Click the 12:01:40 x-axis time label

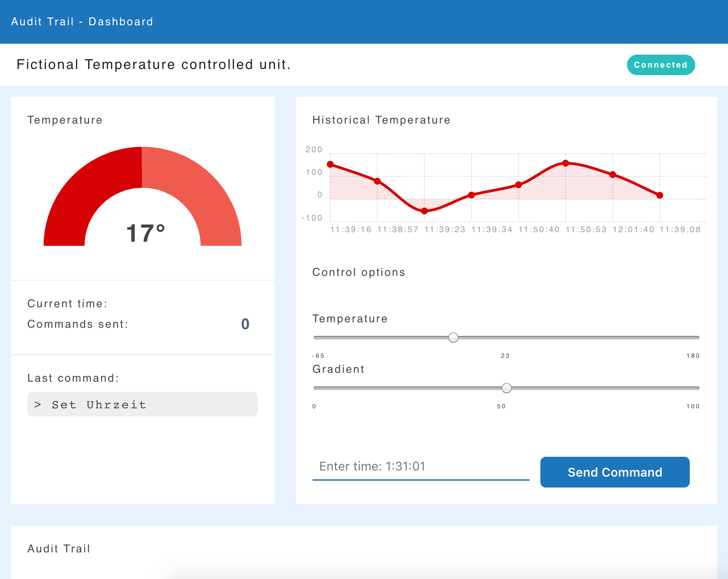point(634,229)
